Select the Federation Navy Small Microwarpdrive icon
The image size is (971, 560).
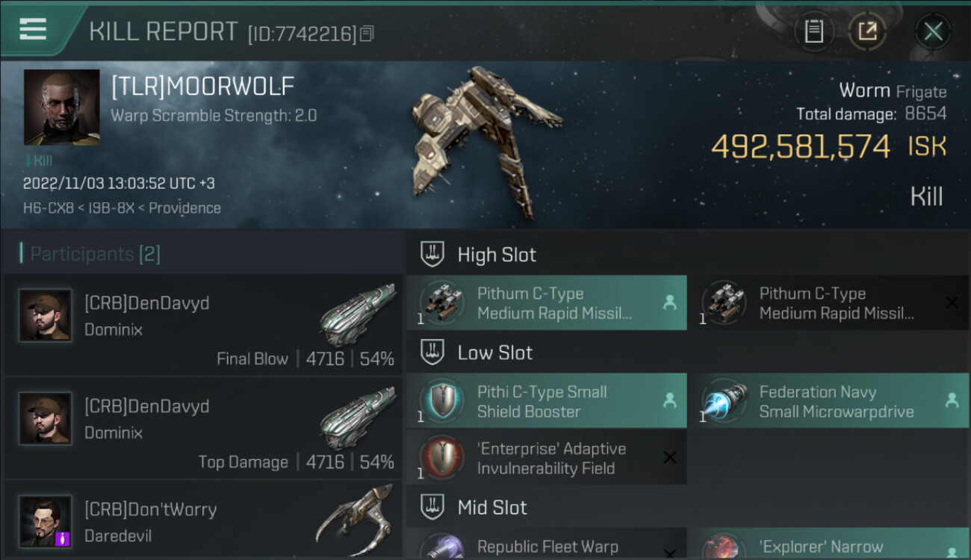[x=725, y=401]
